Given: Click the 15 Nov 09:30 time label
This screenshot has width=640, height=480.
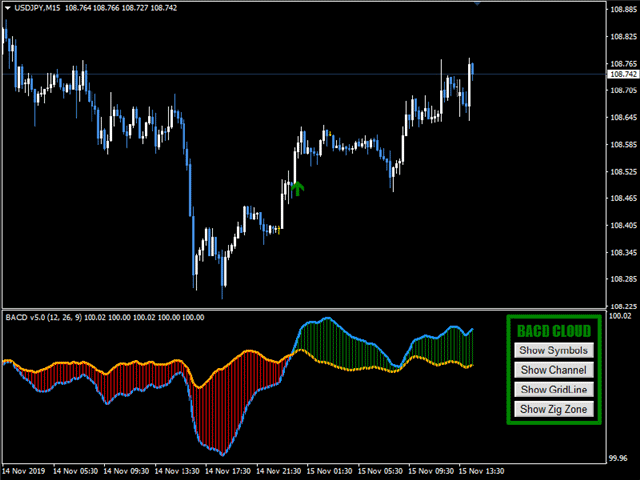Looking at the screenshot, I should click(x=431, y=471).
